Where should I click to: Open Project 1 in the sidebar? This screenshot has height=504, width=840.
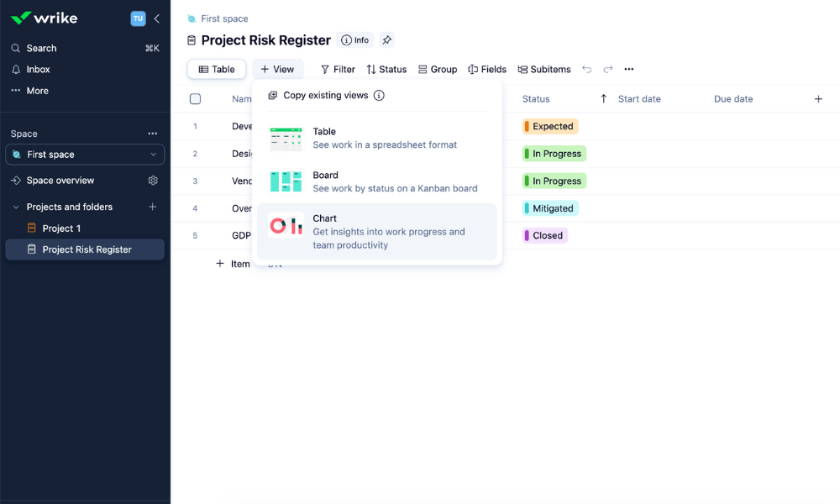61,228
